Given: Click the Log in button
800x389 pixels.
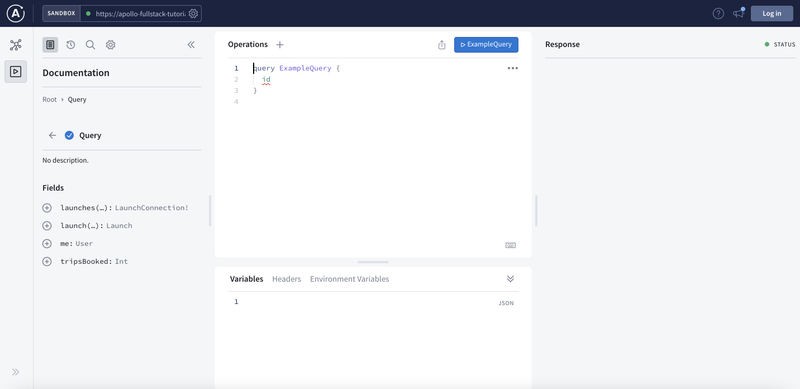Looking at the screenshot, I should [x=771, y=14].
